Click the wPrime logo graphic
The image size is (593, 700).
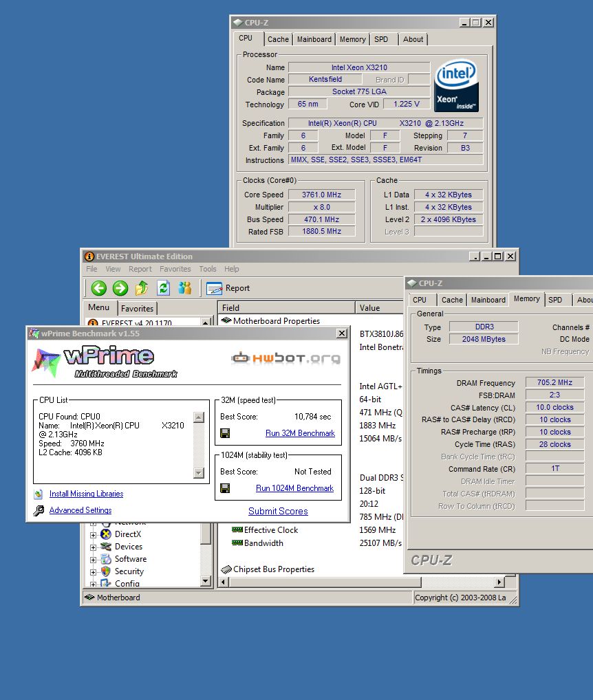coord(105,362)
